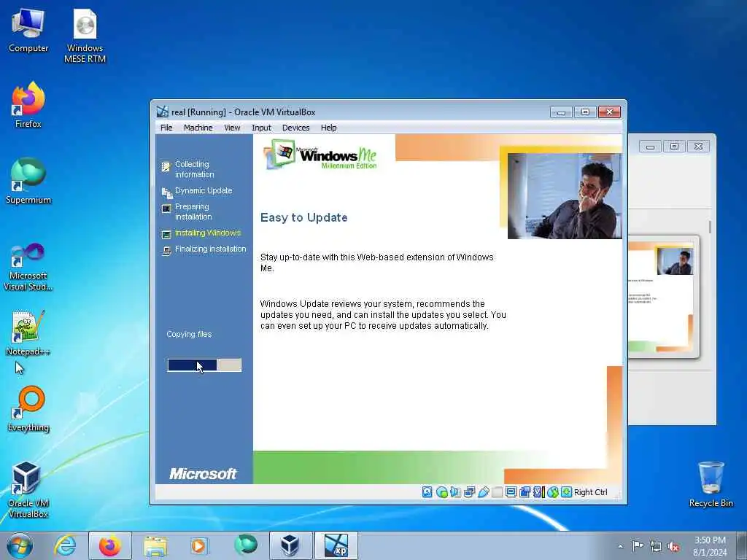
Task: Select the Recycle Bin desktop icon
Action: coord(711,484)
